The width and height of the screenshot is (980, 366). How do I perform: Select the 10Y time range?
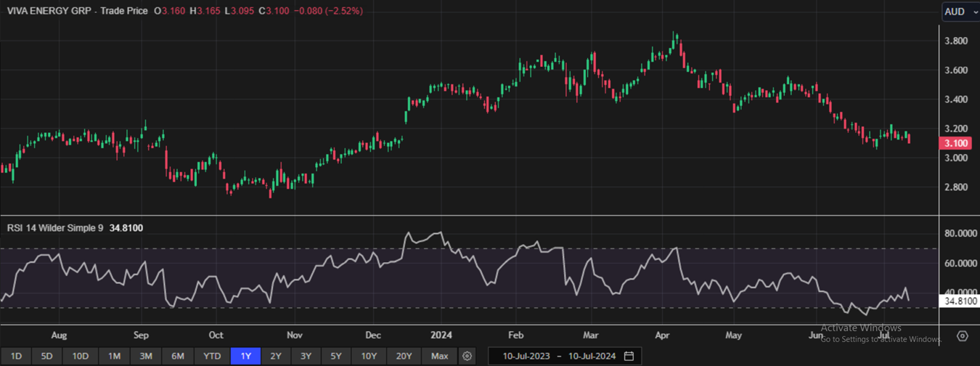[x=369, y=356]
